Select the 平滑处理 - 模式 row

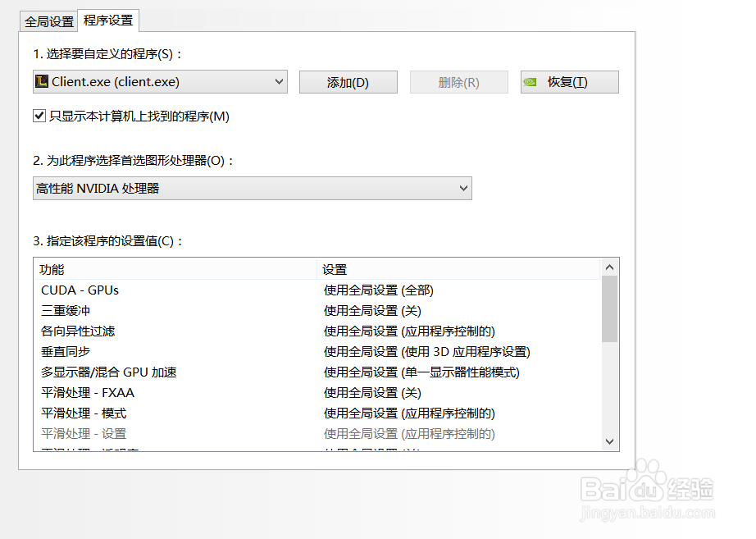(x=317, y=413)
